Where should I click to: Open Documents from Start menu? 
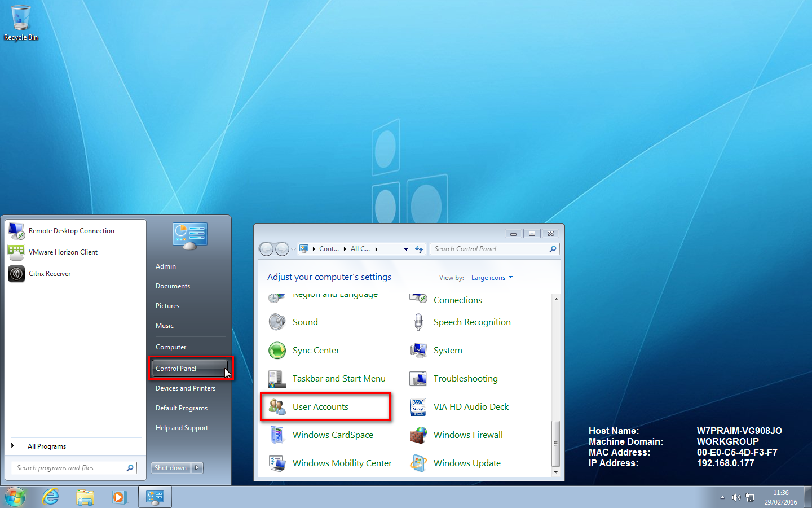[173, 286]
